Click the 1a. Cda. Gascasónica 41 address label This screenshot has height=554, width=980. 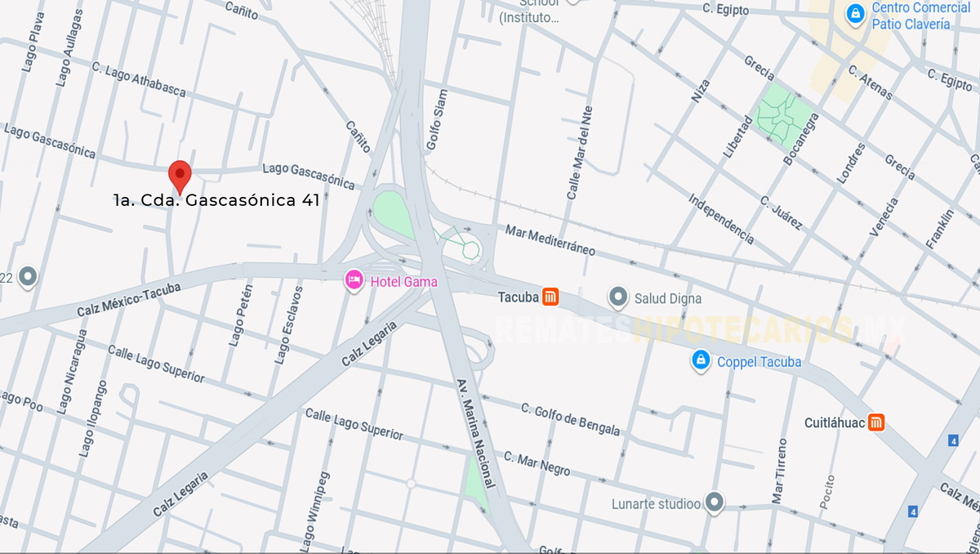pos(216,199)
